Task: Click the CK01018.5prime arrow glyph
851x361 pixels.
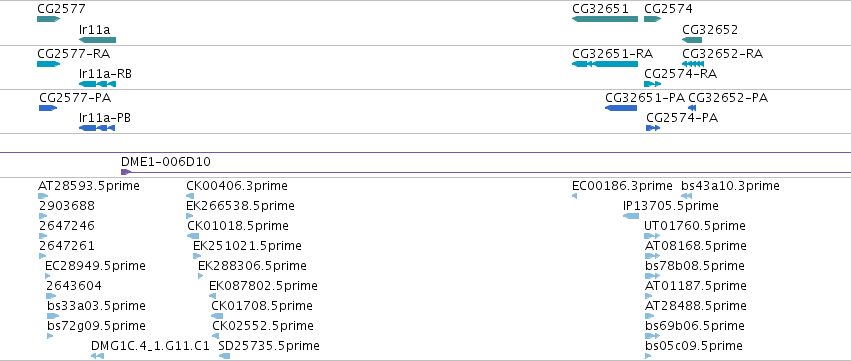Action: tap(193, 236)
